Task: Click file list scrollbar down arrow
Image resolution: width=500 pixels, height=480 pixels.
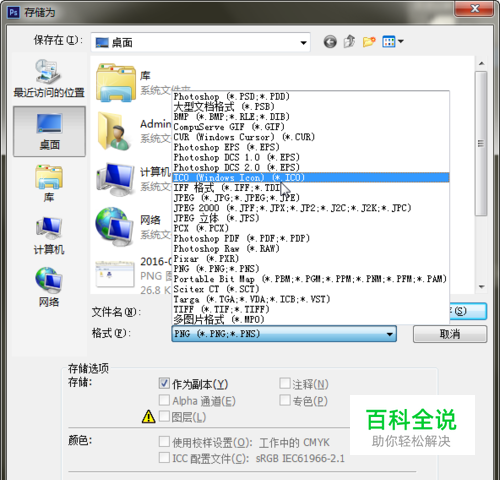Action: coord(481,287)
